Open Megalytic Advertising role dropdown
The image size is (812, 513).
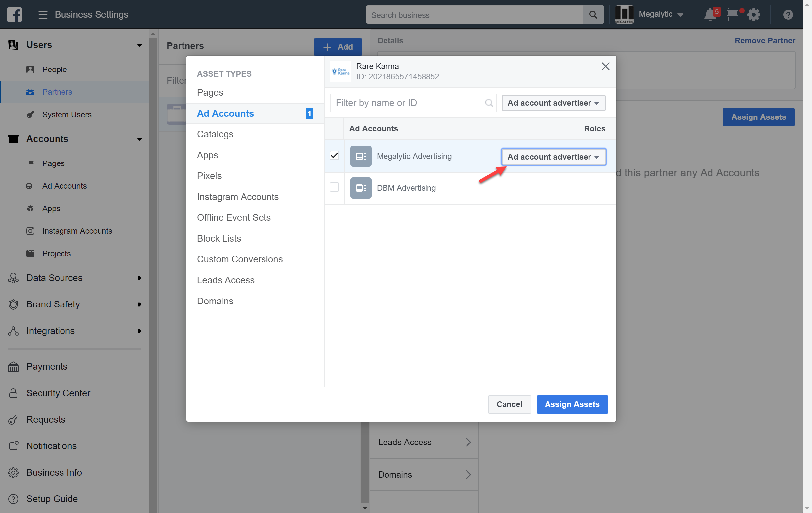[x=553, y=157]
